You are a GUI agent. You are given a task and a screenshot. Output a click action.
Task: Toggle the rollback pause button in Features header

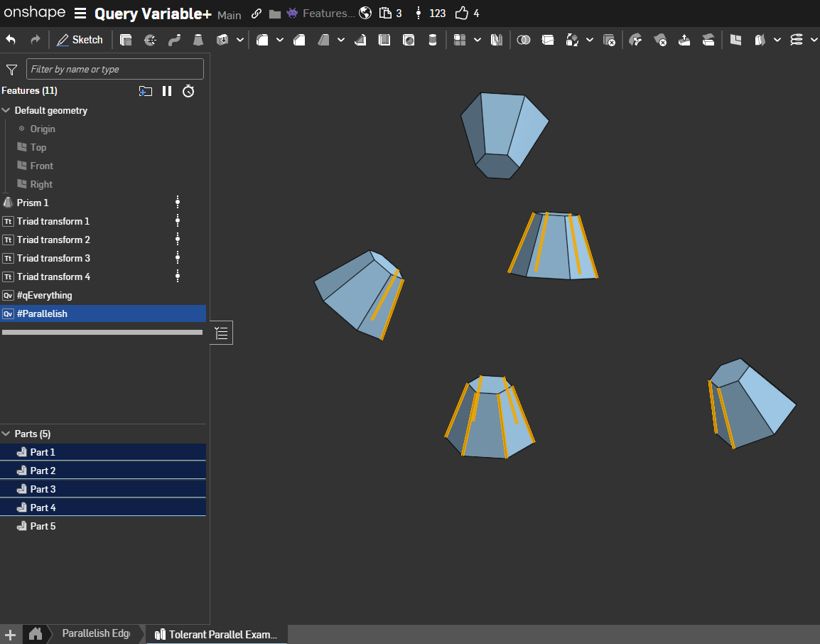(167, 91)
